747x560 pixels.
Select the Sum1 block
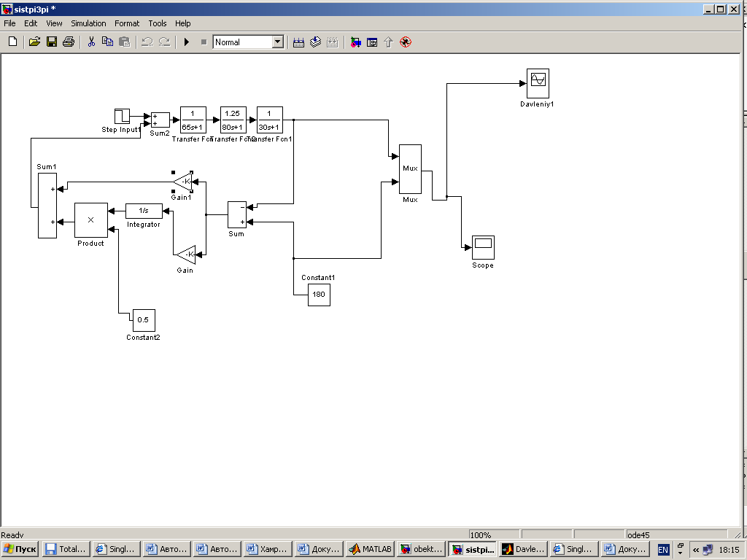[x=47, y=205]
